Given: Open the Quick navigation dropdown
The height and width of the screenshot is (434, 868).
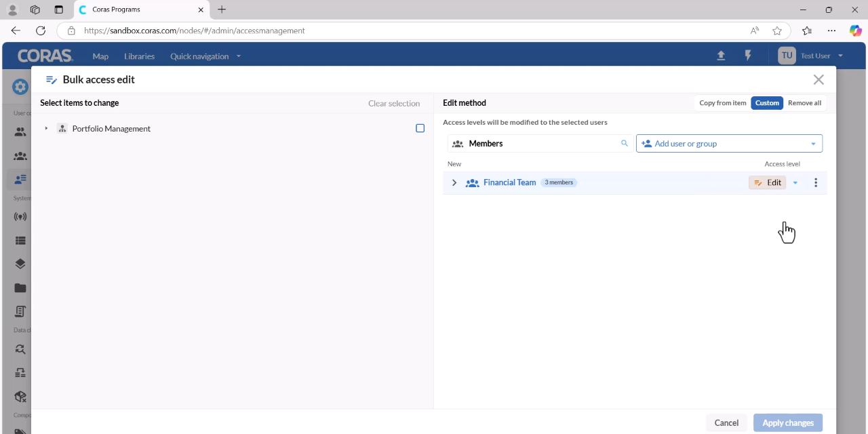Looking at the screenshot, I should (x=205, y=56).
